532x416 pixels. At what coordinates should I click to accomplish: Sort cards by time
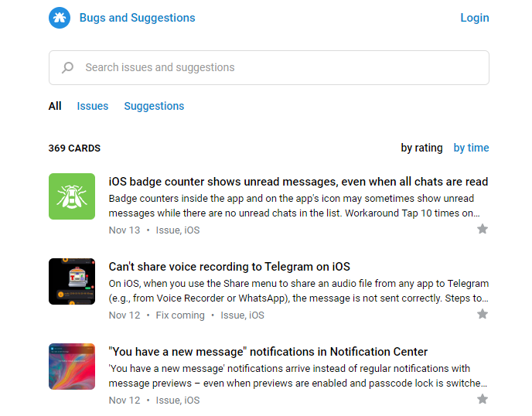[x=471, y=148]
